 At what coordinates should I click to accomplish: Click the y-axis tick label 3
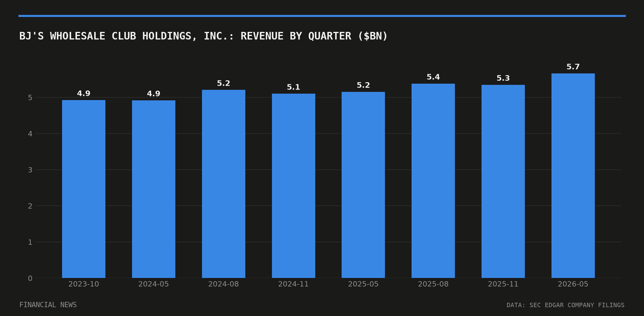30,170
